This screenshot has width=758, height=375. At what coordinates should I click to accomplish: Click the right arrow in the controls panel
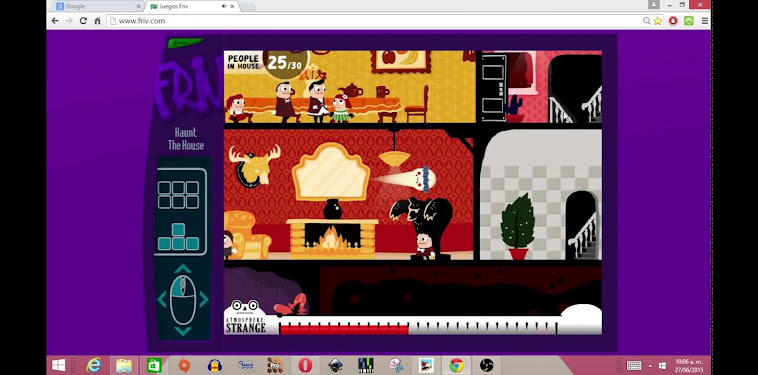pos(204,299)
